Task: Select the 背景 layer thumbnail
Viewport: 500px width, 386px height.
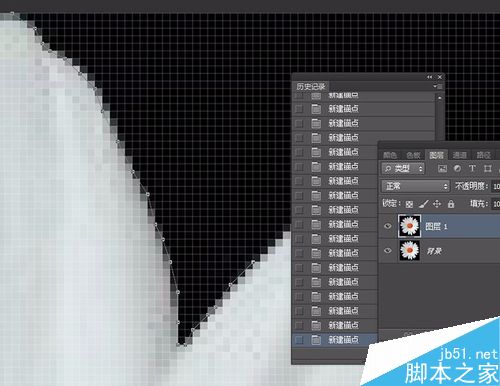Action: point(409,250)
